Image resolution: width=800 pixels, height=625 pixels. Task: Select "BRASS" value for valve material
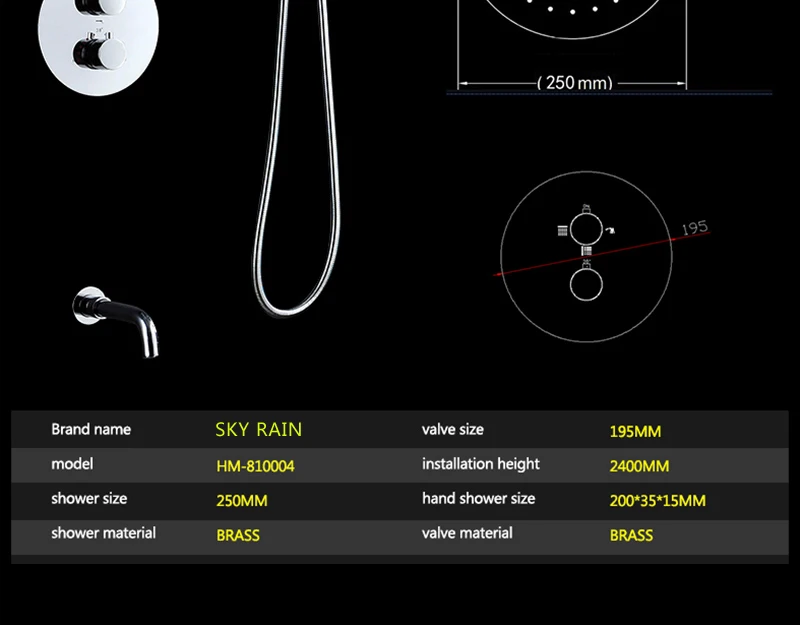(631, 535)
